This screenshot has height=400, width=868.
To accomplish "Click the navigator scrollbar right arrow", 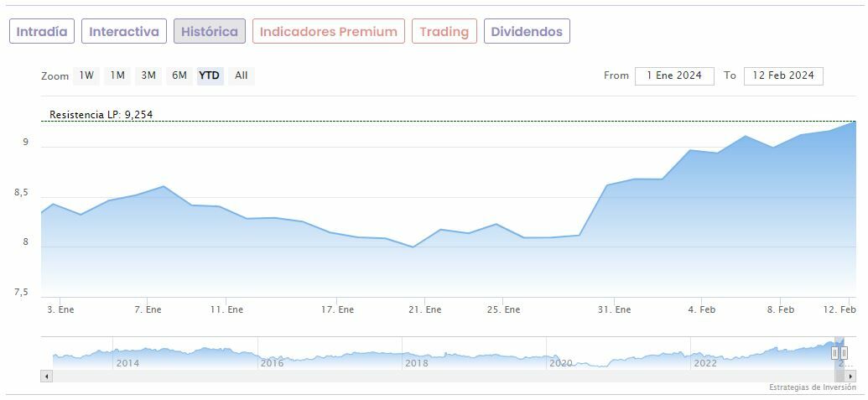I will coord(850,377).
